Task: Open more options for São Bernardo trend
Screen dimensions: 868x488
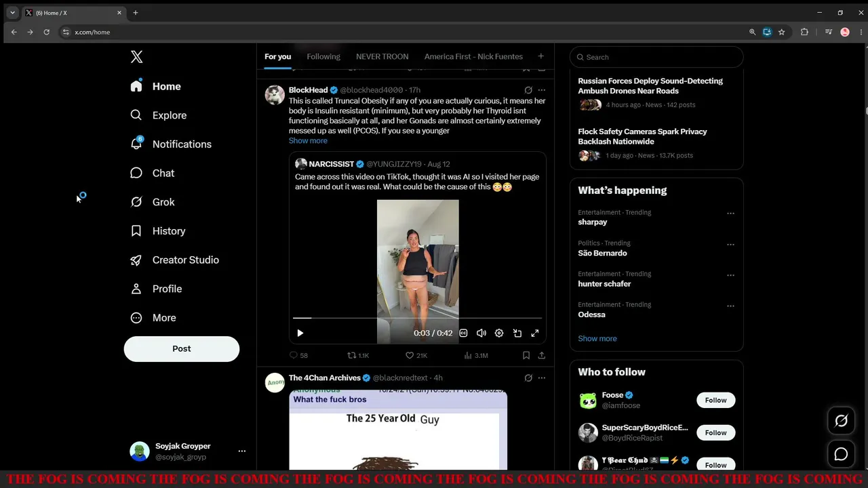Action: click(x=730, y=244)
